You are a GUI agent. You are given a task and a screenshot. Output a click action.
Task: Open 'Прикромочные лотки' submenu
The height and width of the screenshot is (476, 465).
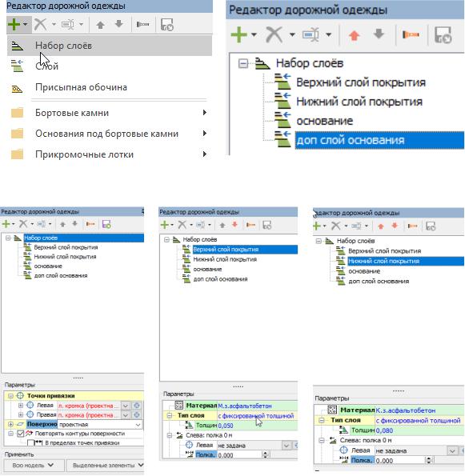coord(110,154)
